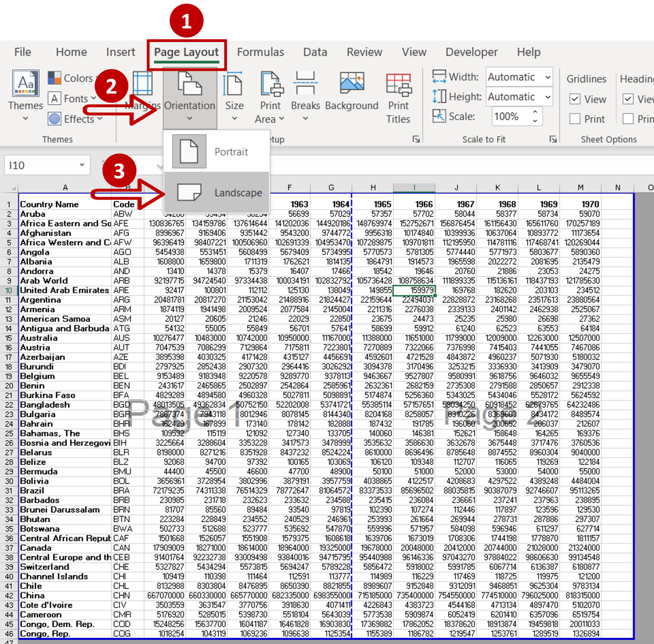Click the theme Colors icon
Image resolution: width=654 pixels, height=644 pixels.
(55, 78)
